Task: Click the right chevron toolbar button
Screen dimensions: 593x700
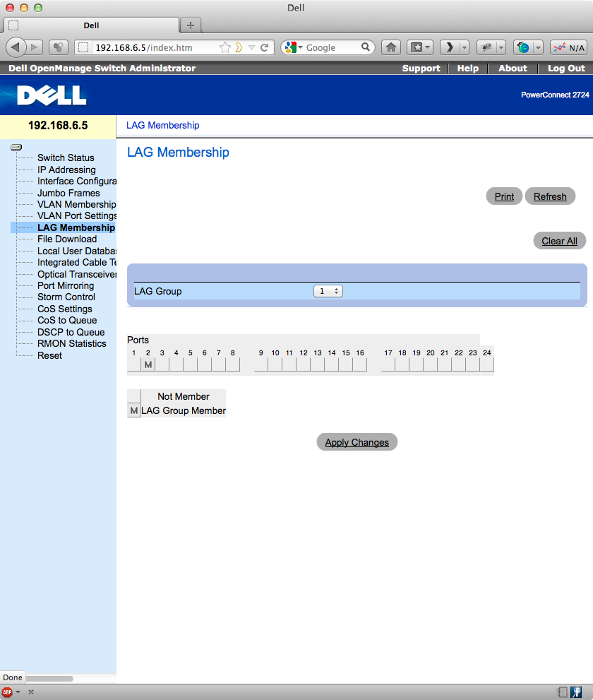Action: (449, 47)
